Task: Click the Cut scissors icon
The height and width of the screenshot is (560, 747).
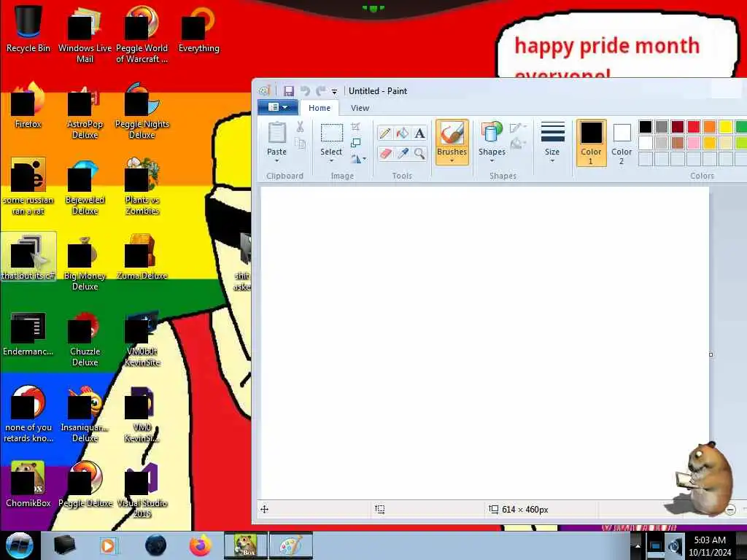Action: coord(300,127)
